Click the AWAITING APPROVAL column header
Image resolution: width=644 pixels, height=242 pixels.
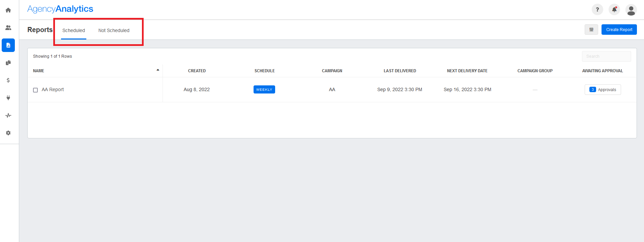pyautogui.click(x=603, y=71)
